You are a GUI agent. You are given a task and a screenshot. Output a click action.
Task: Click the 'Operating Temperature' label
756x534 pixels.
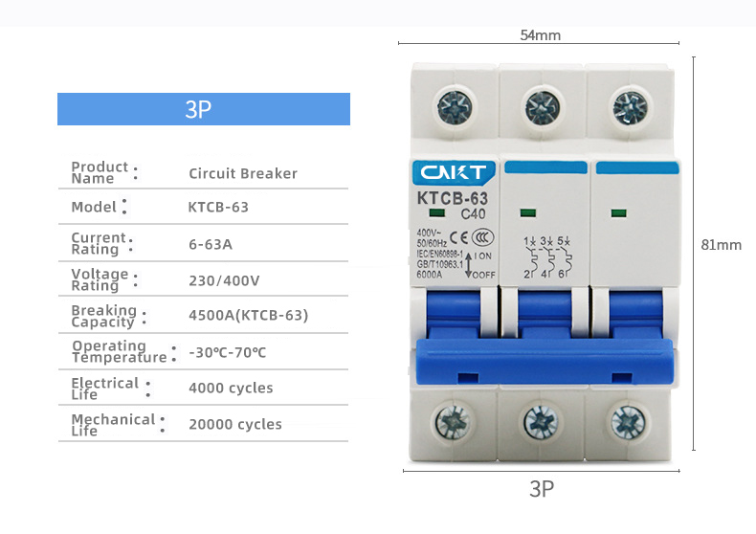pos(119,351)
